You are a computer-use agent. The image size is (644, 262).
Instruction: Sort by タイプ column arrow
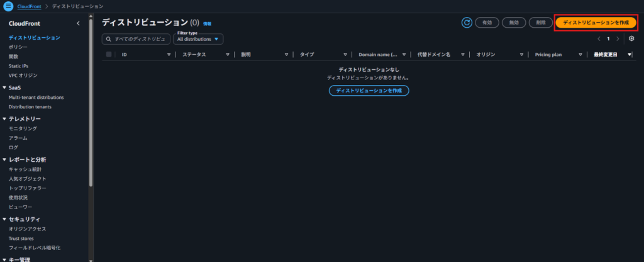(x=345, y=54)
